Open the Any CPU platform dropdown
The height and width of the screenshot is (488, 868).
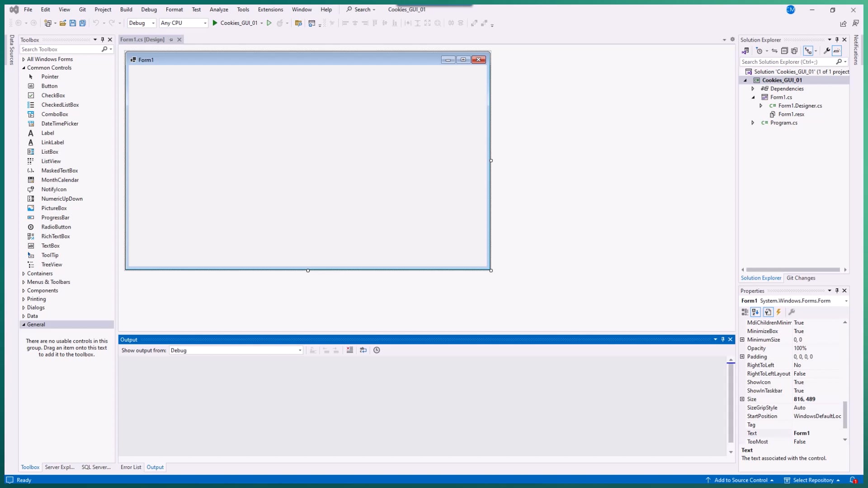point(204,23)
